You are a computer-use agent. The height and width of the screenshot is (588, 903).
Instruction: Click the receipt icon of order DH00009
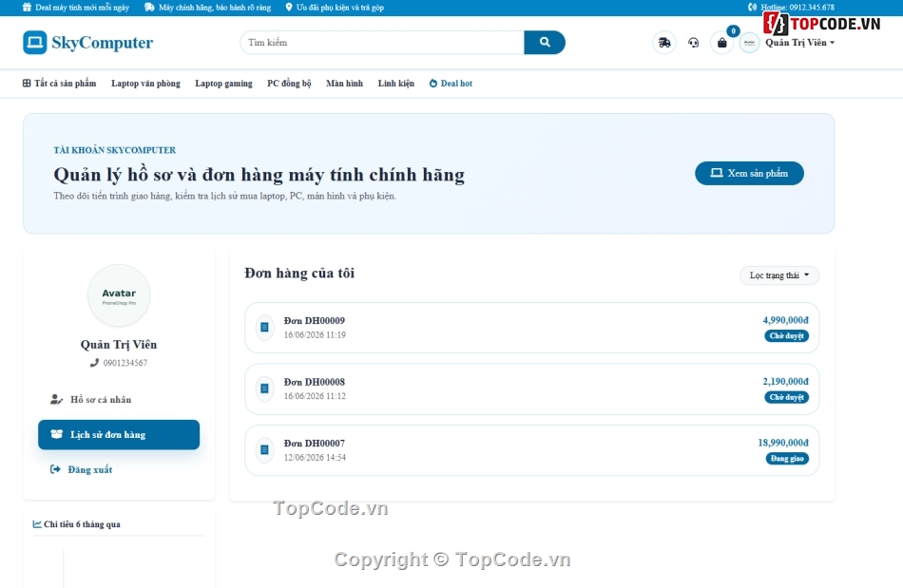[x=264, y=328]
